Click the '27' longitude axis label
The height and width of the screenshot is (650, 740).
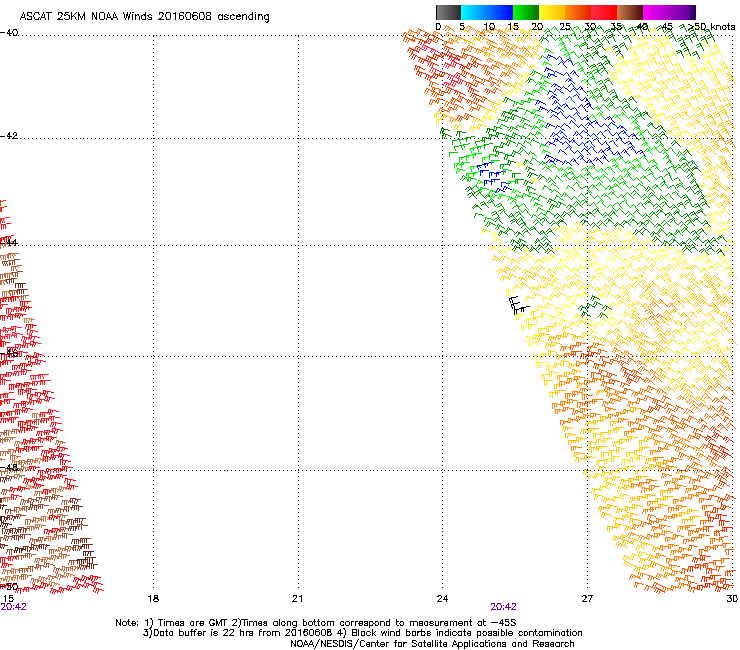point(587,599)
